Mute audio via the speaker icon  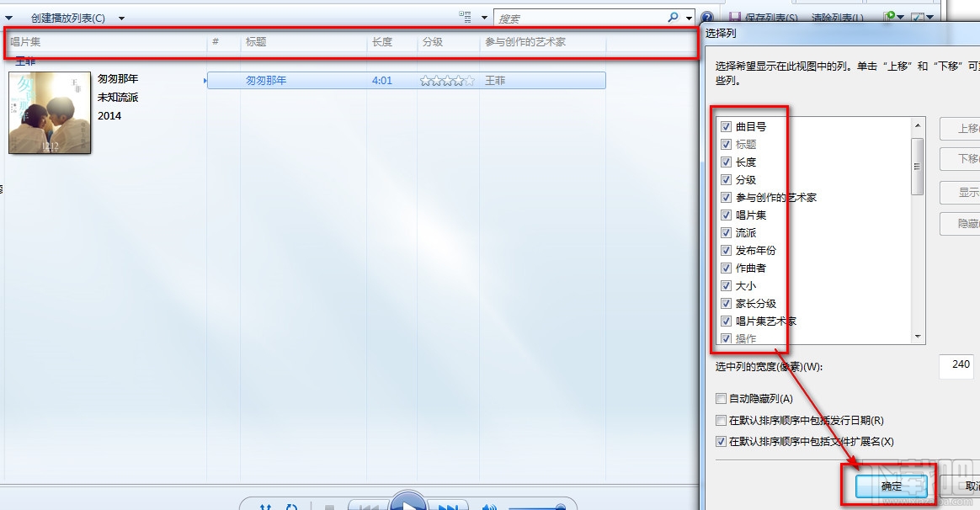pyautogui.click(x=489, y=505)
